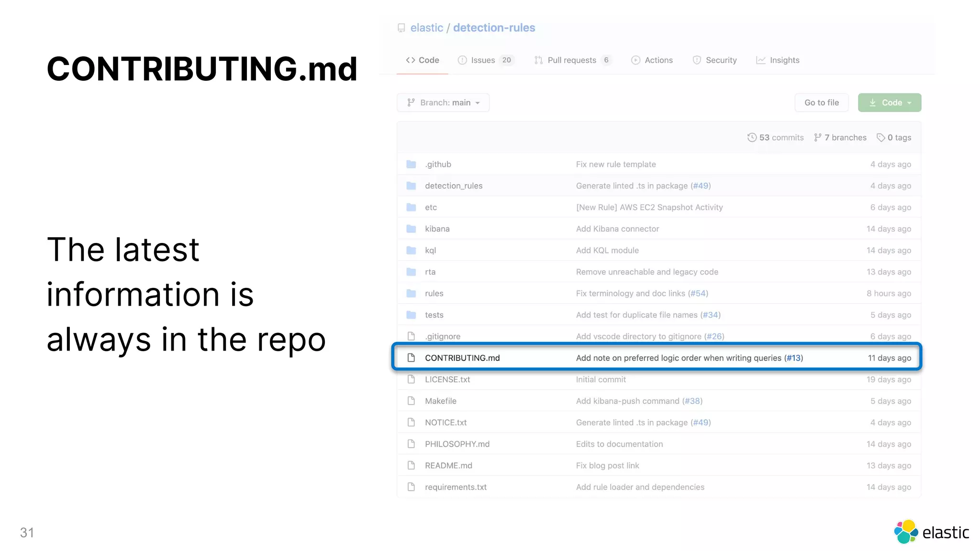
Task: Switch to the Issues tab
Action: point(485,60)
